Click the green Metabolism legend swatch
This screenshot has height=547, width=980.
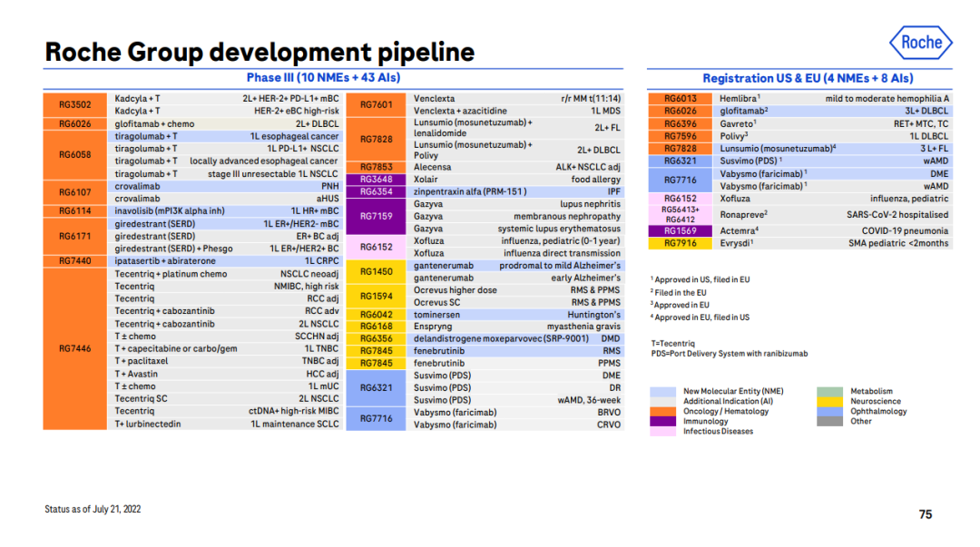[x=829, y=391]
